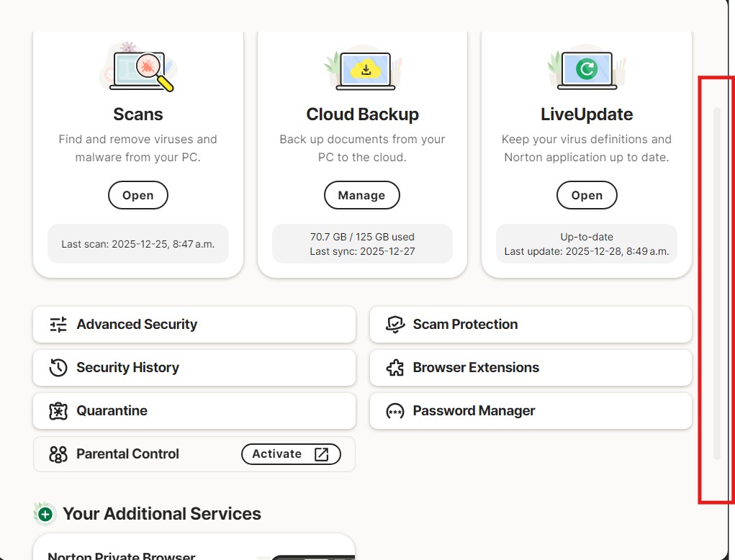The width and height of the screenshot is (735, 560).
Task: Click the green plus Additional Services icon
Action: click(x=45, y=514)
